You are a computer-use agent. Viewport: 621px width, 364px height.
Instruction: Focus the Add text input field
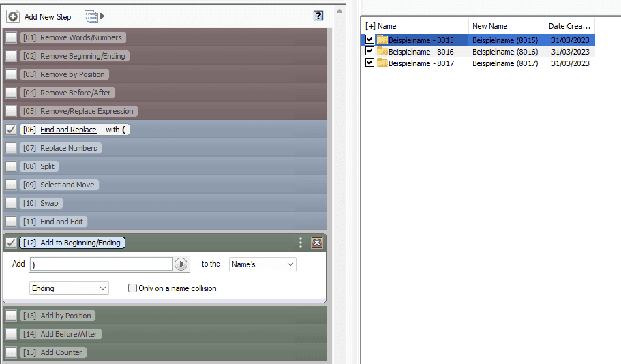pos(102,264)
